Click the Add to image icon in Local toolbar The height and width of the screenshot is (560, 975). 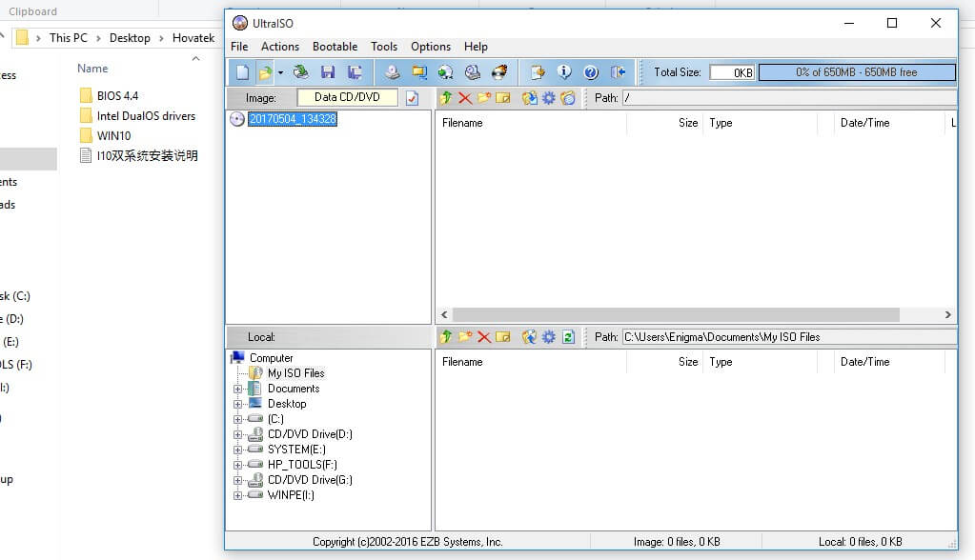[529, 337]
